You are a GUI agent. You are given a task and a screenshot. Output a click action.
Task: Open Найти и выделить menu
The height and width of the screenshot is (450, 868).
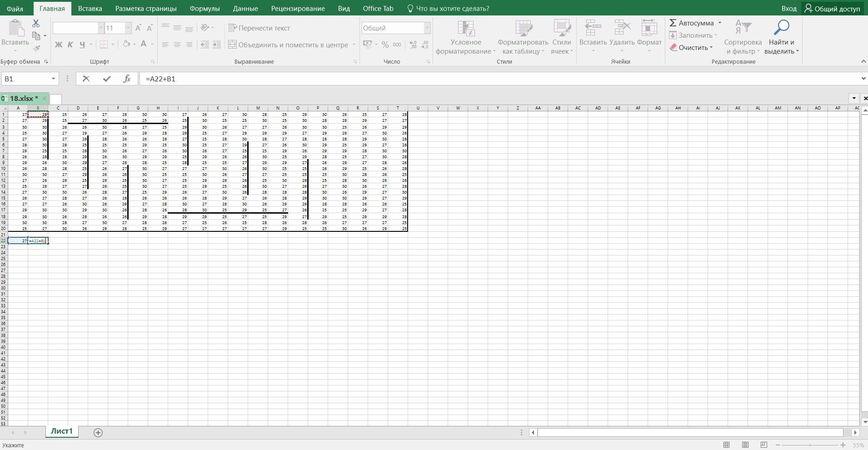782,38
